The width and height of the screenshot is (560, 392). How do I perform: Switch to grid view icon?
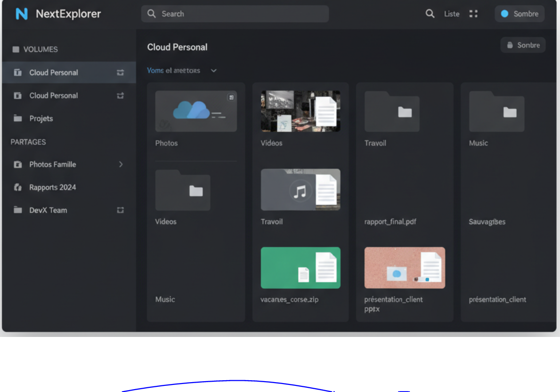(x=473, y=14)
